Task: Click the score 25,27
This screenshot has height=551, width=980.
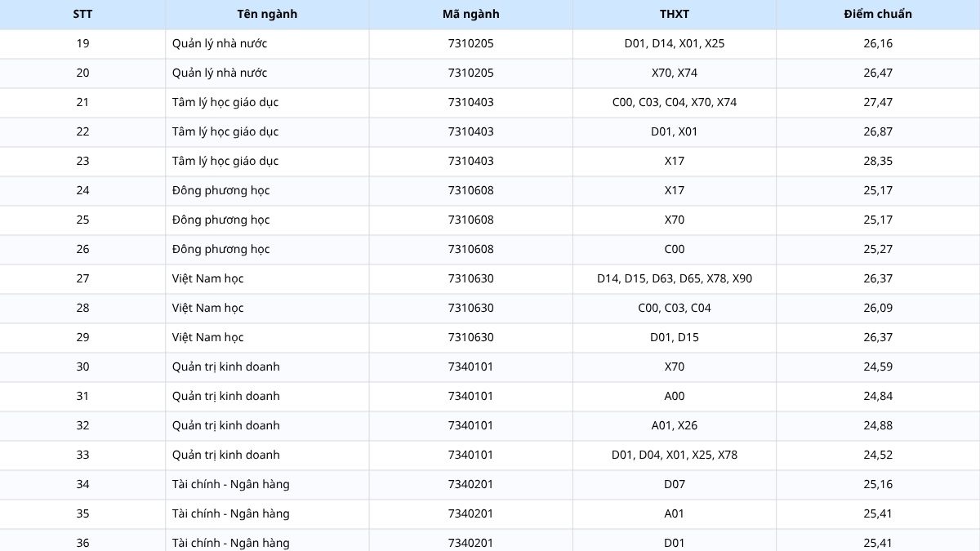Action: click(878, 249)
